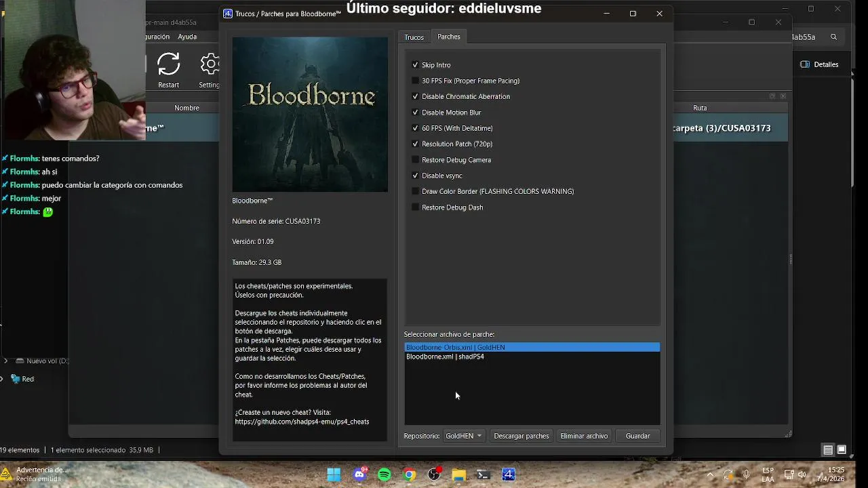Open shadPS4 from the taskbar
The width and height of the screenshot is (868, 488).
(x=509, y=474)
